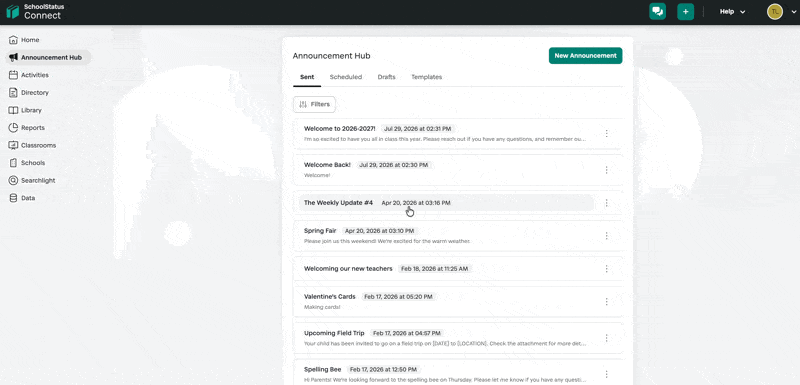Image resolution: width=800 pixels, height=385 pixels.
Task: Click the Feb 17, 2026 at 12:50 PM date
Action: [x=383, y=369]
